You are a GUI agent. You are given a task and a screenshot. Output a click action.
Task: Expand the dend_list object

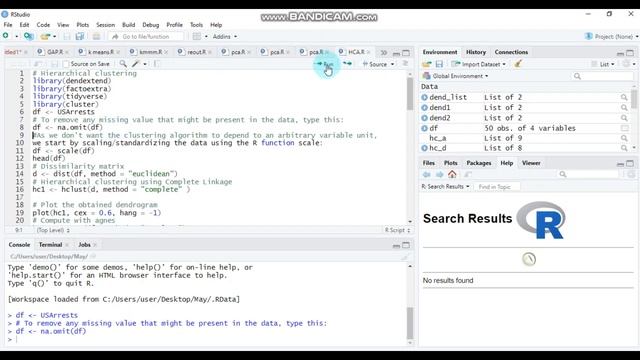(424, 97)
